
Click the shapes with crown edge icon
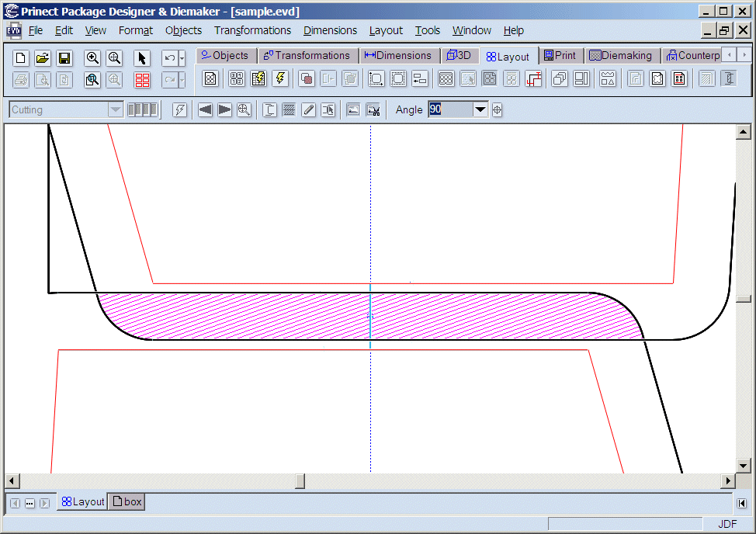[x=608, y=78]
